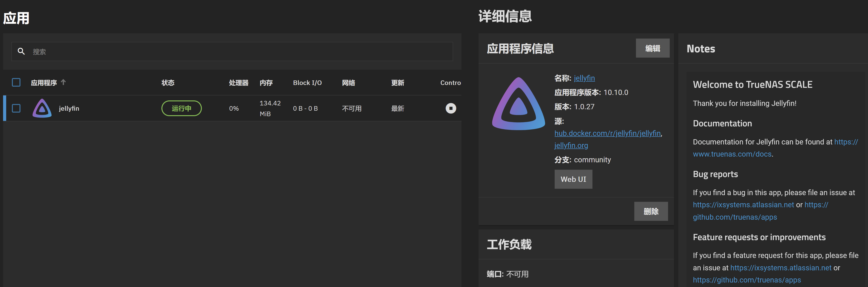Click the 搜索 search input field
Image resolution: width=868 pixels, height=287 pixels.
(232, 52)
